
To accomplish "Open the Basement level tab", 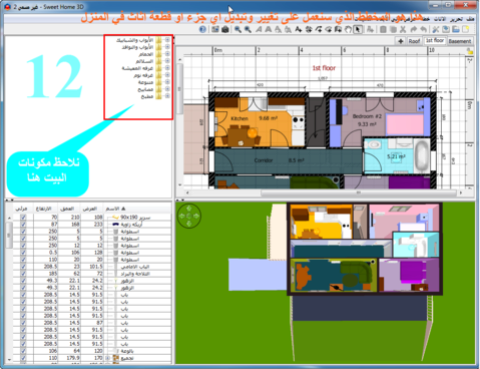I will point(460,41).
